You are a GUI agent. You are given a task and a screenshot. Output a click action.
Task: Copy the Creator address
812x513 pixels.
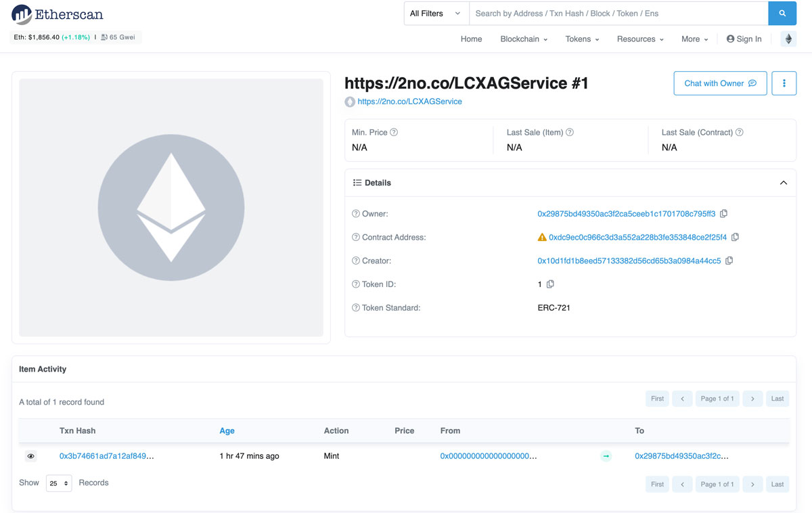729,261
